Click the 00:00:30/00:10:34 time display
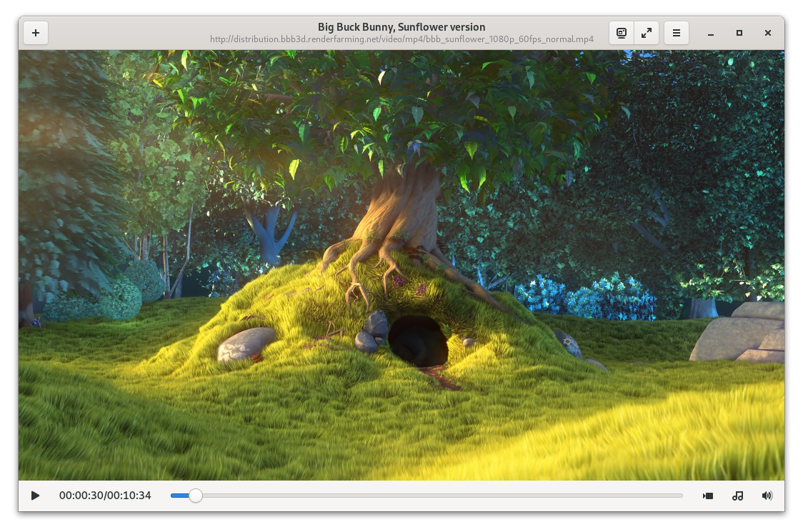 [x=105, y=496]
